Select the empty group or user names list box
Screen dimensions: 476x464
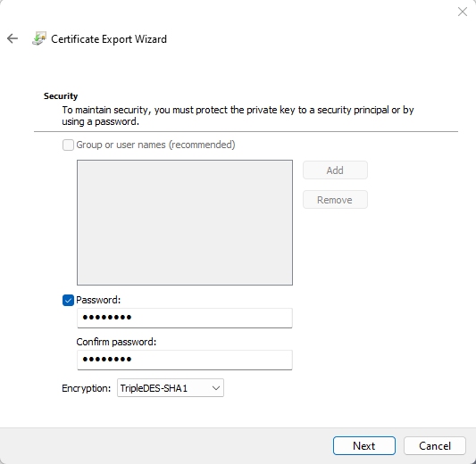[x=185, y=222]
